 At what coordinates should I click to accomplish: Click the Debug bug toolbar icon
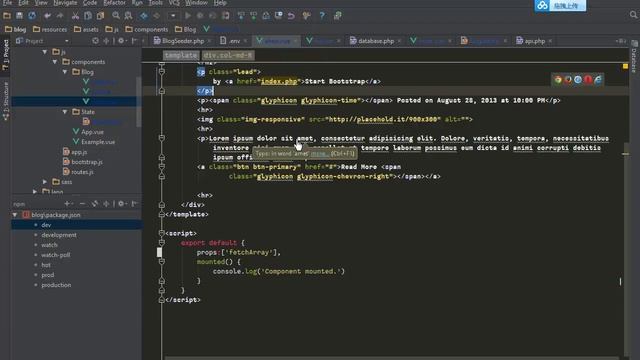coord(200,16)
